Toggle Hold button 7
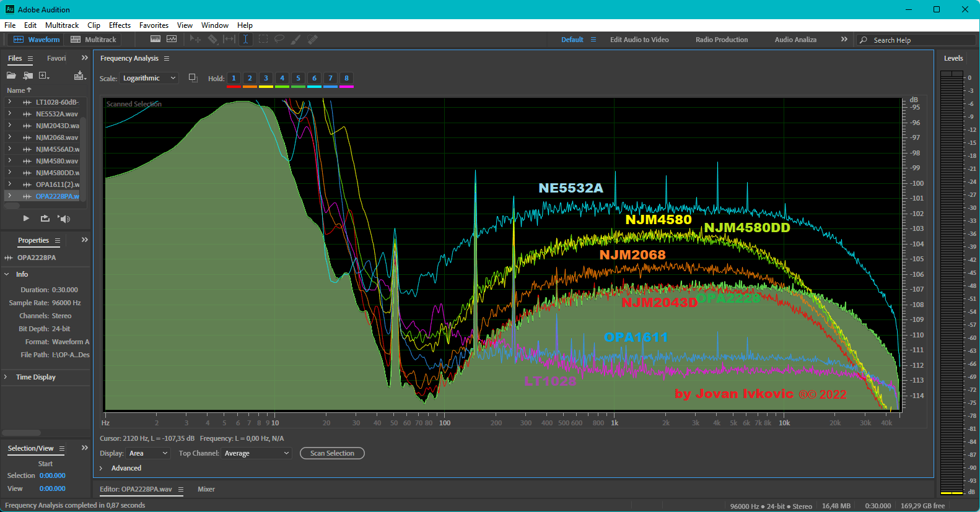Image resolution: width=980 pixels, height=512 pixels. click(330, 78)
